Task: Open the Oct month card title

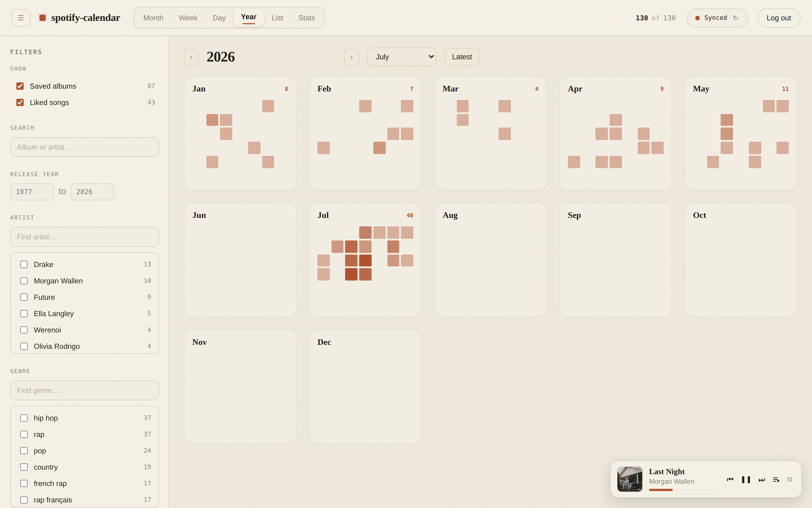Action: 700,215
